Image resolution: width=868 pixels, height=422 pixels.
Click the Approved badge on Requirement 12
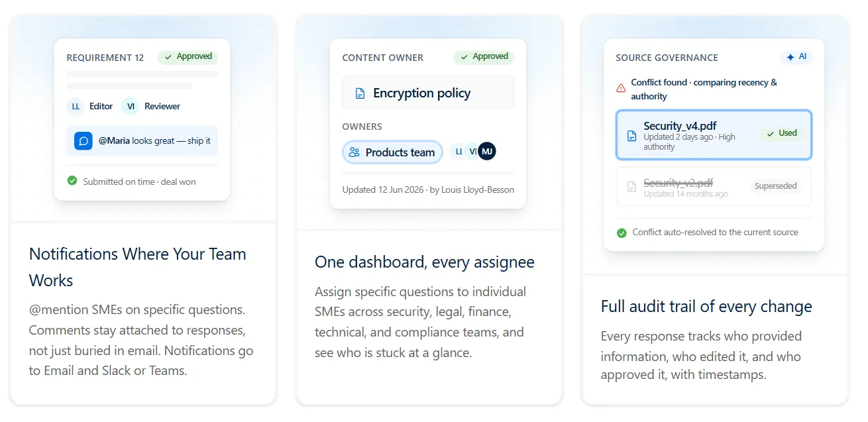pos(188,57)
